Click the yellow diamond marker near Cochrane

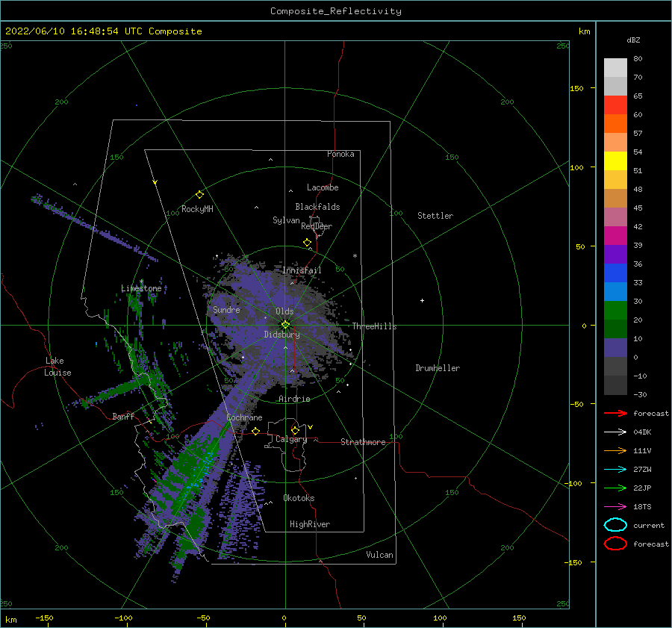[x=256, y=431]
